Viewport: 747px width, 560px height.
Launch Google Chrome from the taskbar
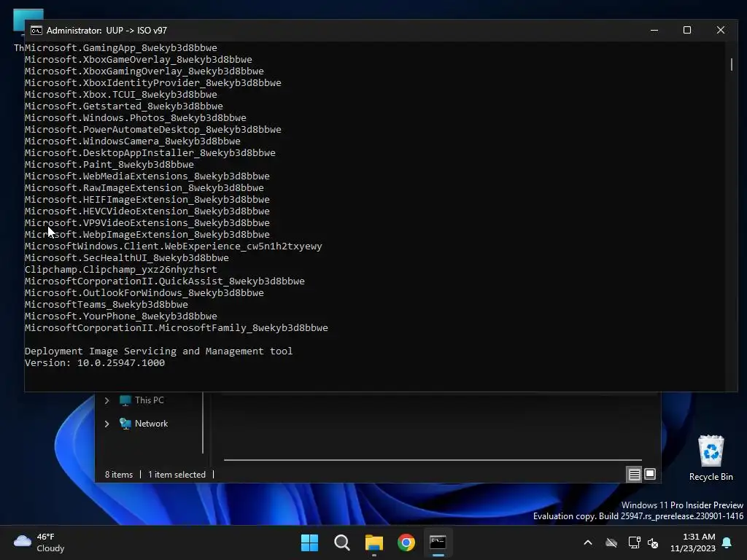[x=406, y=542]
